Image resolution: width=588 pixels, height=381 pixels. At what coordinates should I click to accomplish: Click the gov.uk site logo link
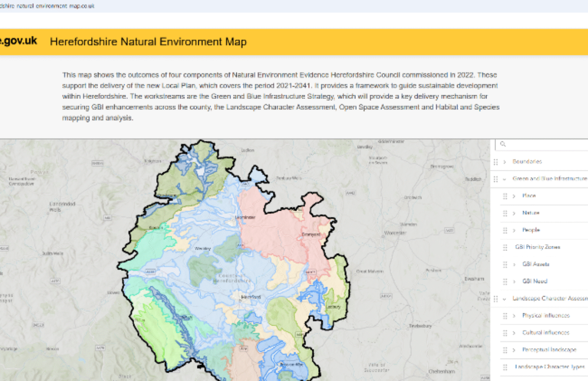[x=18, y=41]
